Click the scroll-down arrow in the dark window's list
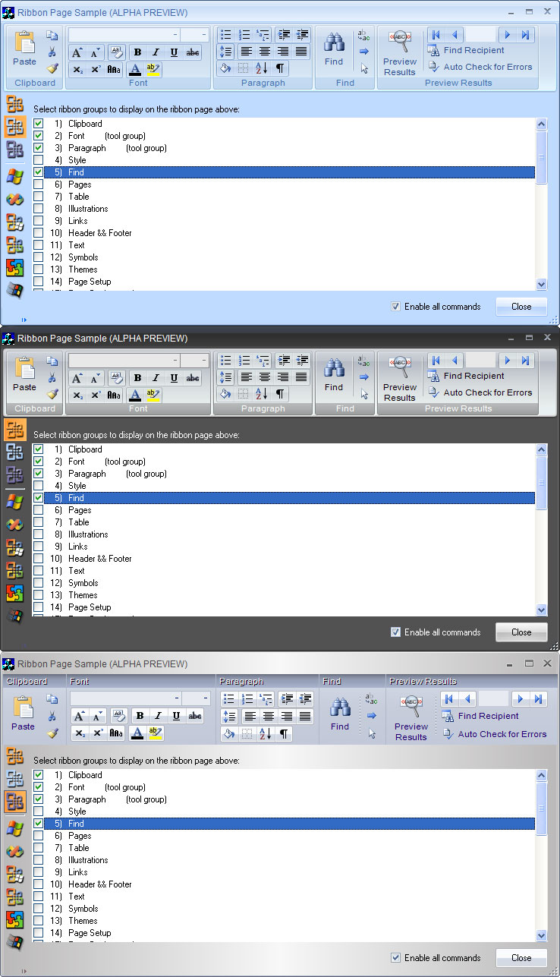This screenshot has width=560, height=977. click(541, 610)
